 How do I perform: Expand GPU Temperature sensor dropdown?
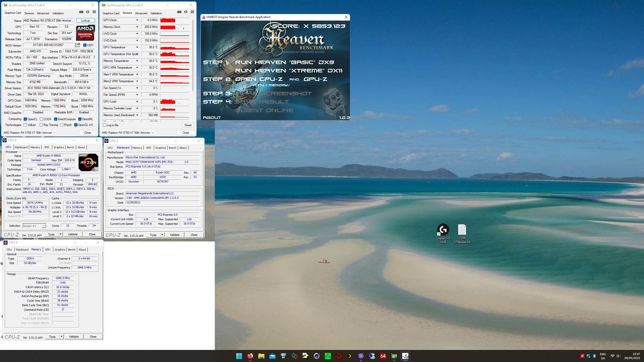coord(137,47)
